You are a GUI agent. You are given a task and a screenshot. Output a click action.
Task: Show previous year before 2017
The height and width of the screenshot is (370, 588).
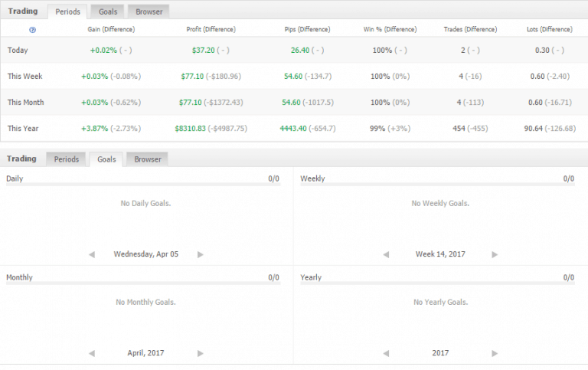click(386, 353)
